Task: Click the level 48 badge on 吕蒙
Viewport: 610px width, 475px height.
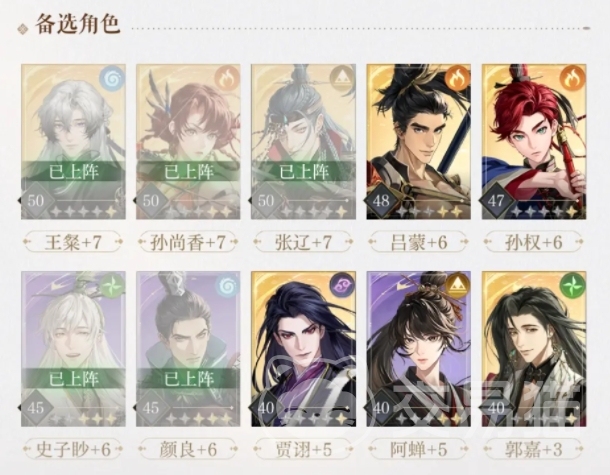Action: pyautogui.click(x=380, y=201)
